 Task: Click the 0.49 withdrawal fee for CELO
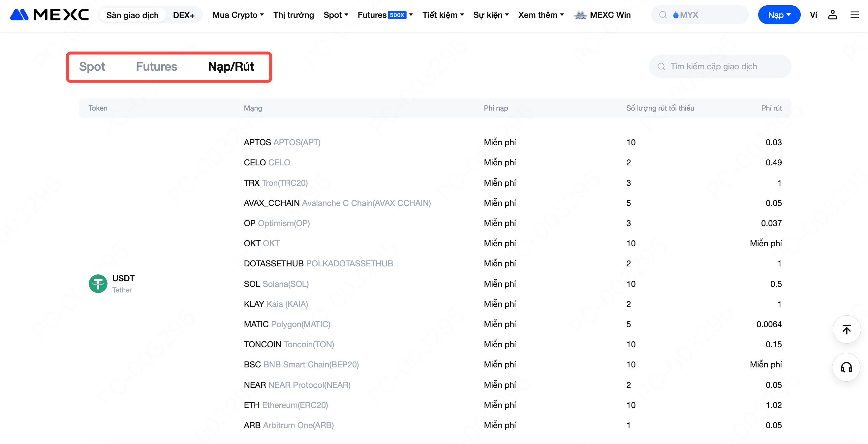click(773, 163)
